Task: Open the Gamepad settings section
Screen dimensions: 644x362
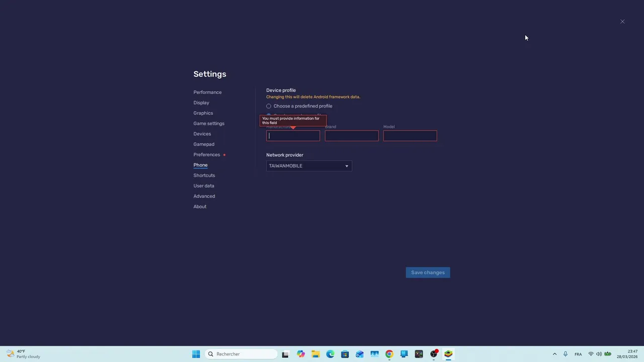Action: [204, 144]
